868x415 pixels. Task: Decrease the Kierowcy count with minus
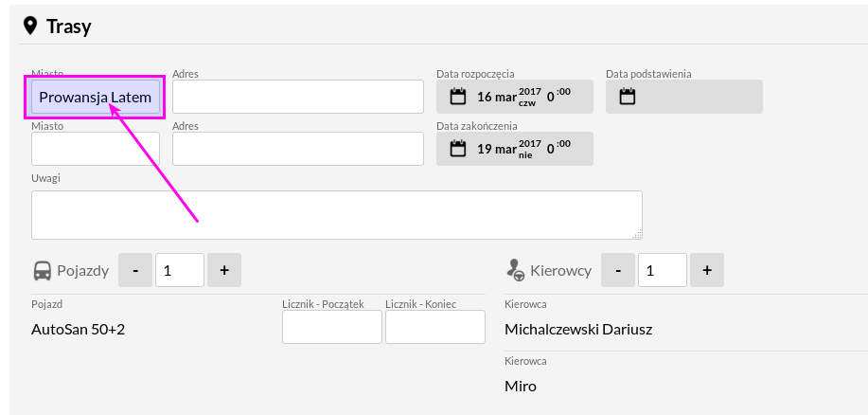pos(618,270)
